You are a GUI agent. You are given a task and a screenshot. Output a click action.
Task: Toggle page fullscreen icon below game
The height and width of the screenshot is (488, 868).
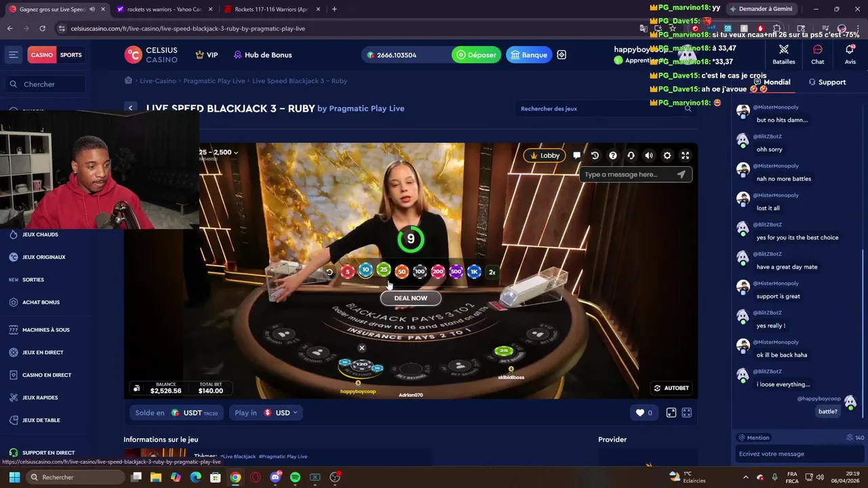tap(686, 413)
